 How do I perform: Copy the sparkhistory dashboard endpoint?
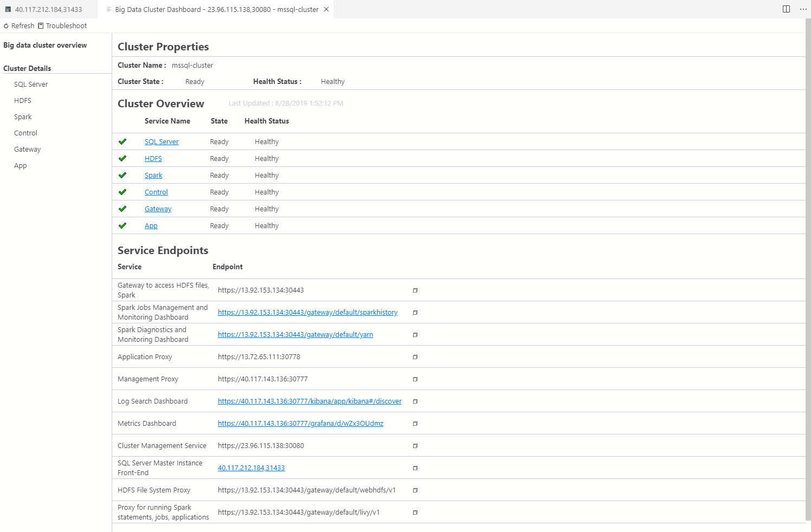(x=415, y=313)
